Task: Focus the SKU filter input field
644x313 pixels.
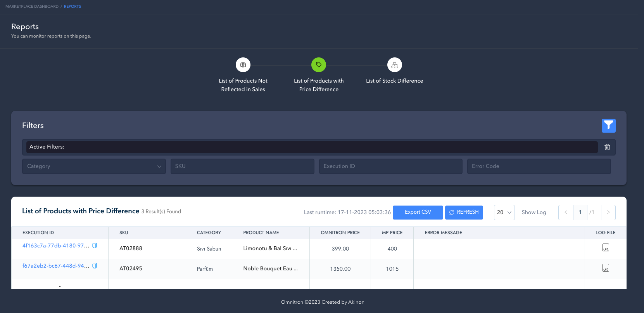Action: pos(242,166)
